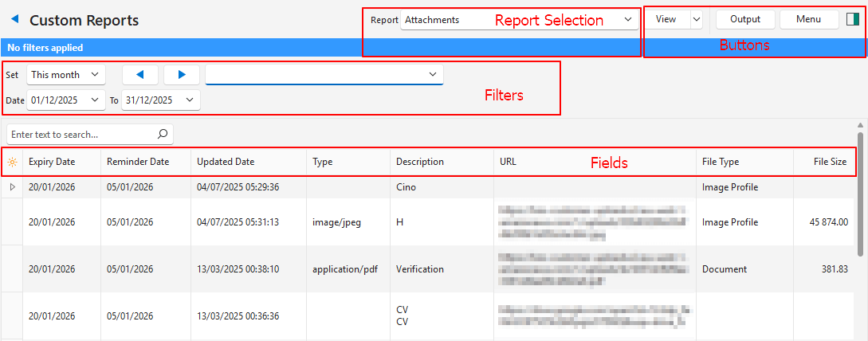Go to next date period arrow
868x341 pixels.
[182, 75]
